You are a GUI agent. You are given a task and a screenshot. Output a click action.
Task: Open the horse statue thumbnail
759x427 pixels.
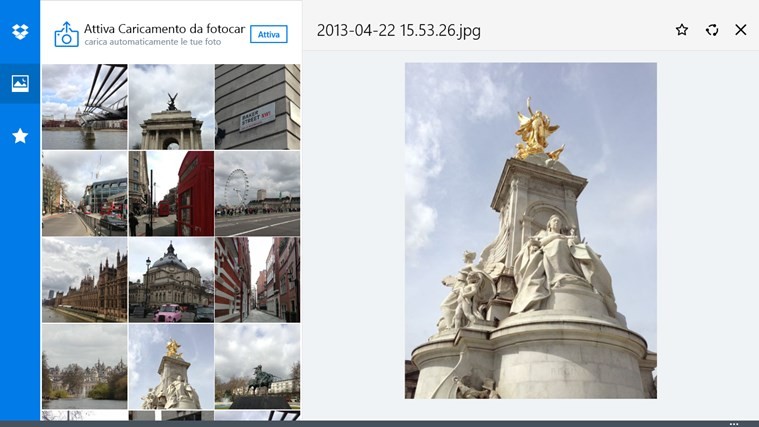[258, 366]
